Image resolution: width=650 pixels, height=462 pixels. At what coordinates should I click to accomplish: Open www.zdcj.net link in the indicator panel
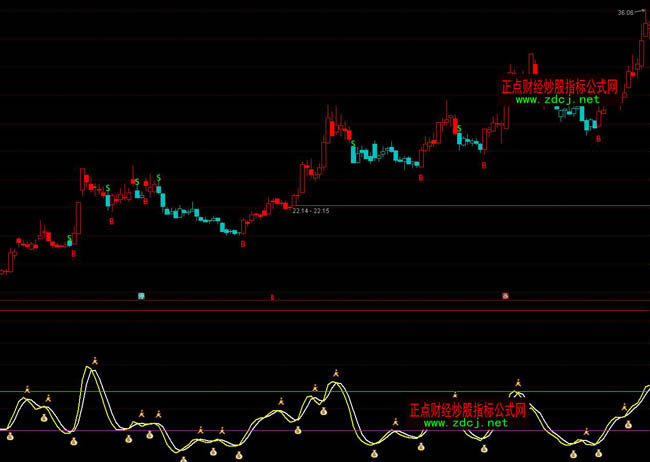(x=465, y=423)
